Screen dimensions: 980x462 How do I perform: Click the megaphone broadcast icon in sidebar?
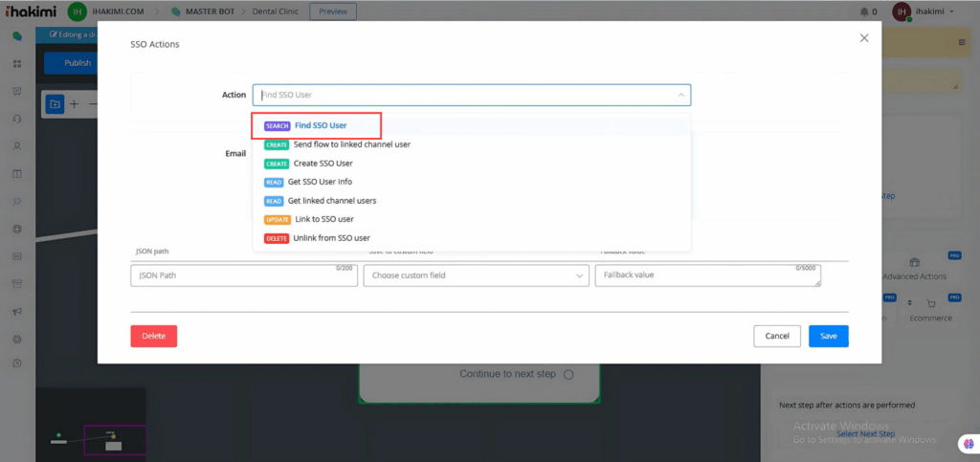click(17, 312)
